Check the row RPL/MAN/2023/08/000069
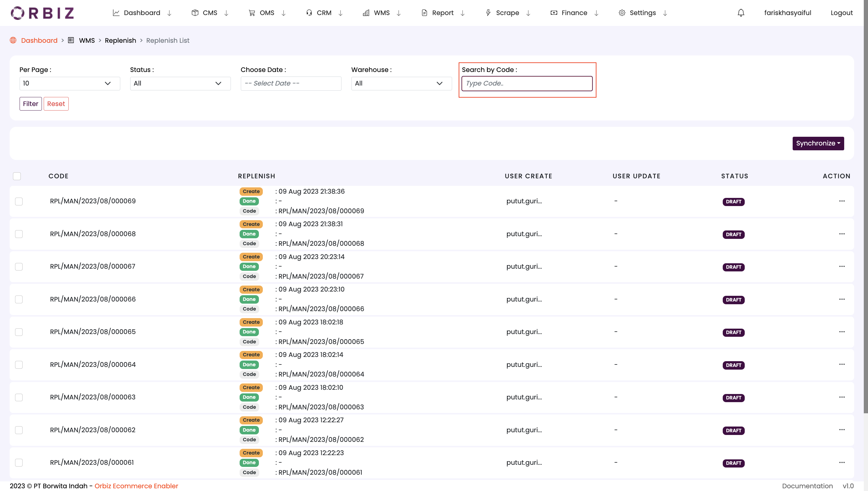Screen dimensions: 868x491 (19, 201)
